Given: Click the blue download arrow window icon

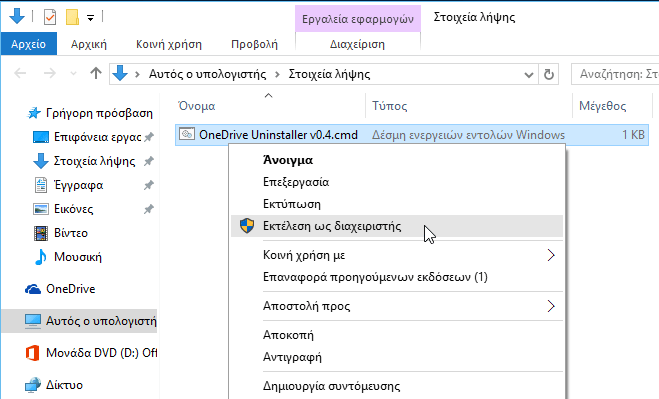Looking at the screenshot, I should (x=17, y=16).
